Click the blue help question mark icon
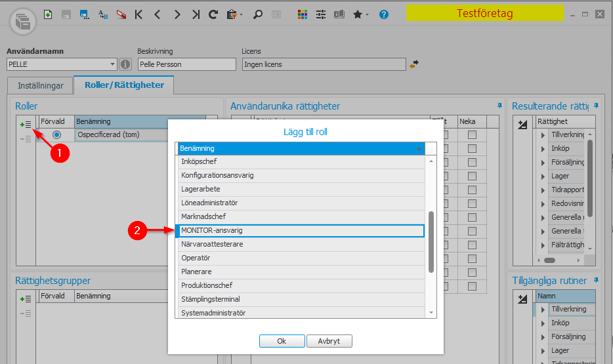This screenshot has width=613, height=364. pos(384,14)
